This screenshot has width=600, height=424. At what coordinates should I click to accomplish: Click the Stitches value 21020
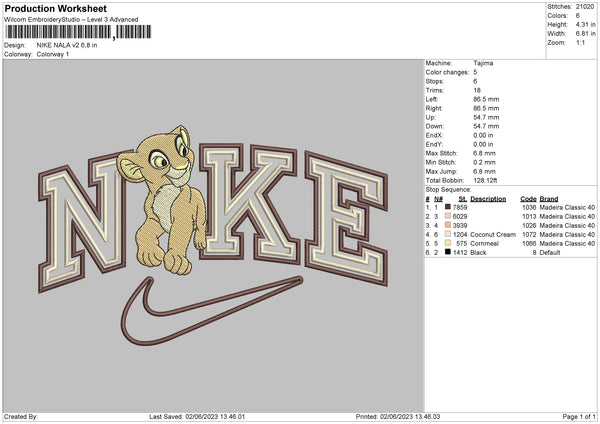585,7
